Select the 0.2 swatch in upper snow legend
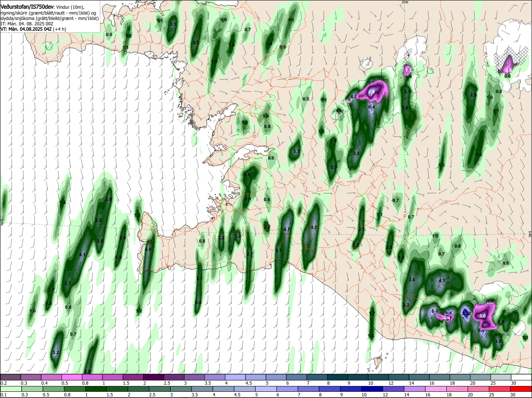 click(x=10, y=377)
